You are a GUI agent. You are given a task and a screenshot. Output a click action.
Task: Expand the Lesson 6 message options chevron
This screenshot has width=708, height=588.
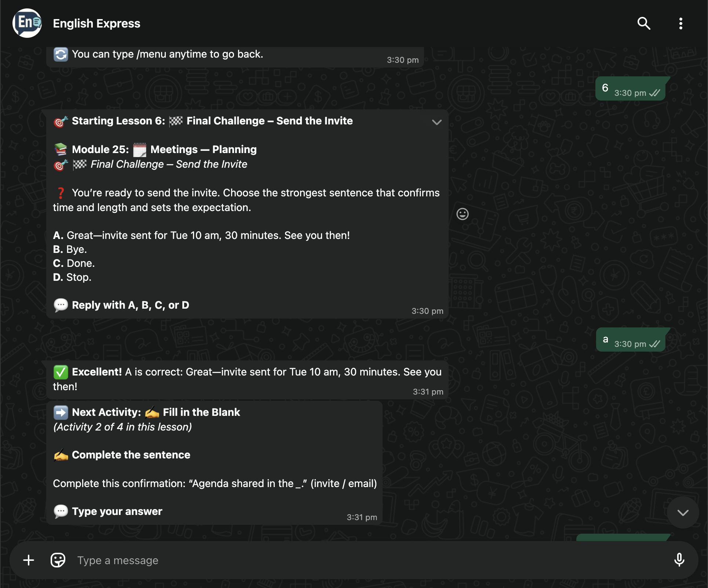437,122
